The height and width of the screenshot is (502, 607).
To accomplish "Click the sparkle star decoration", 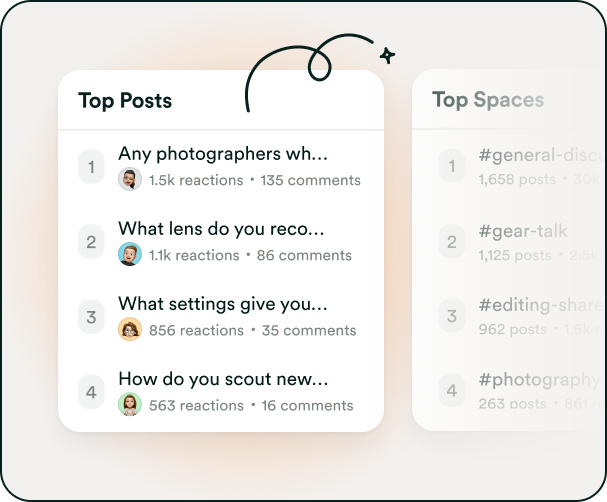I will 386,55.
